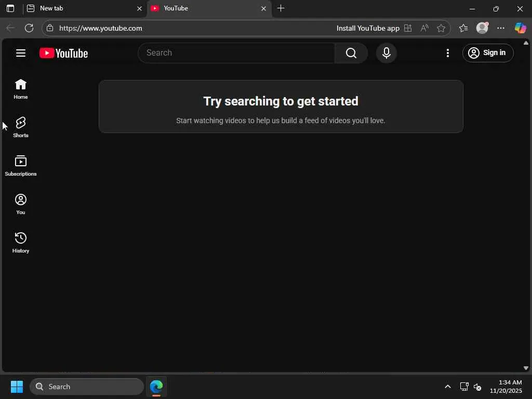Open the Copilot sidebar icon
The width and height of the screenshot is (532, 399).
[520, 28]
